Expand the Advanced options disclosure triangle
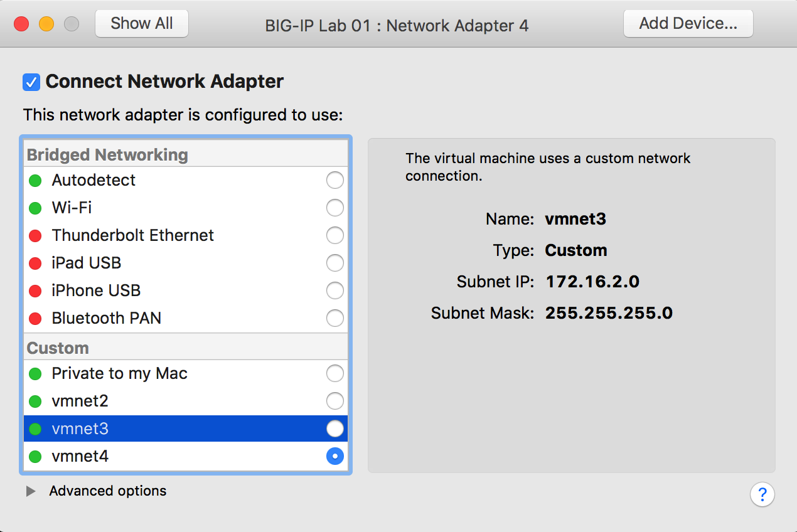 coord(31,491)
